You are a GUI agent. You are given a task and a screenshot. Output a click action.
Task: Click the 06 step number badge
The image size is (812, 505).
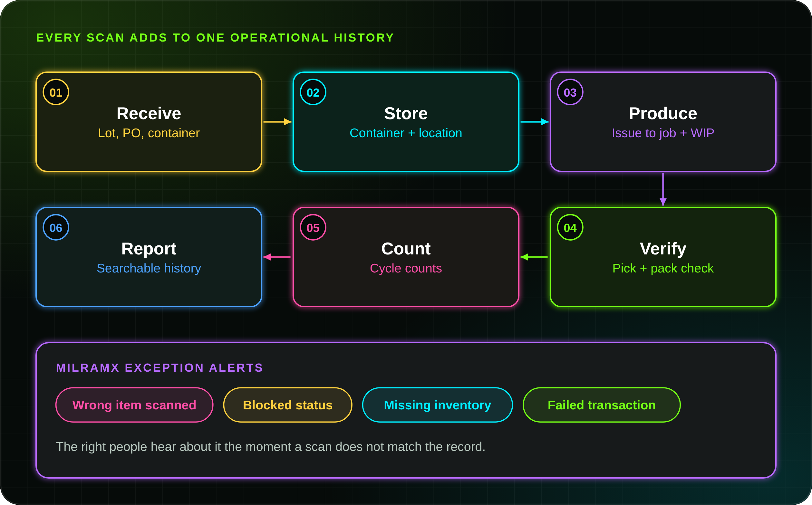[x=56, y=227]
